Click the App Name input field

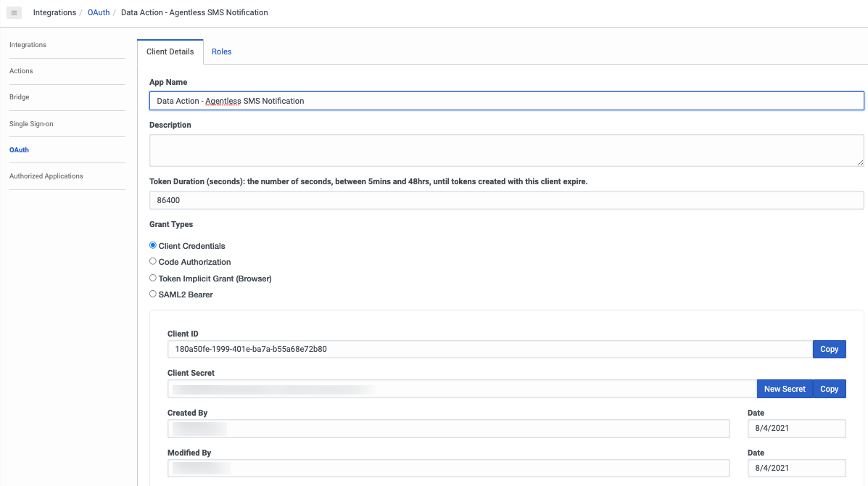point(506,100)
